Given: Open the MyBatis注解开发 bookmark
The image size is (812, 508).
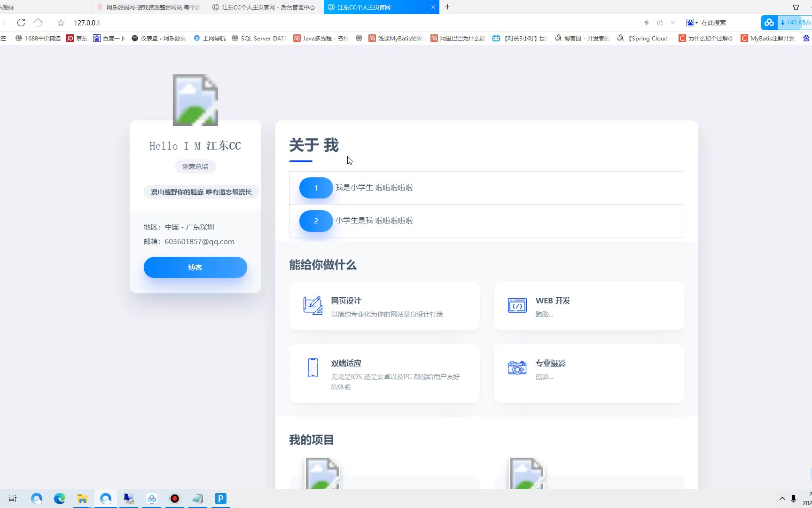Looking at the screenshot, I should (768, 38).
